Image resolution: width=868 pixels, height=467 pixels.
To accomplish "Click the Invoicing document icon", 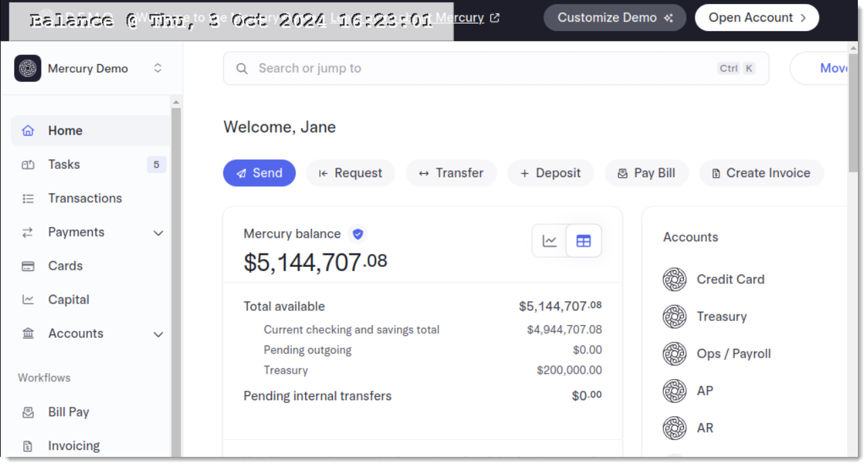I will [28, 445].
